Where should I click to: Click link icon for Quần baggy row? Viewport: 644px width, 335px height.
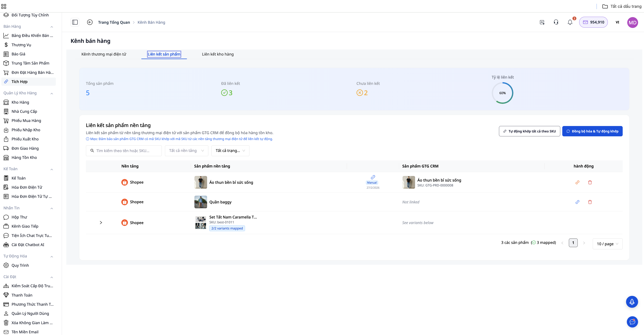pos(577,202)
